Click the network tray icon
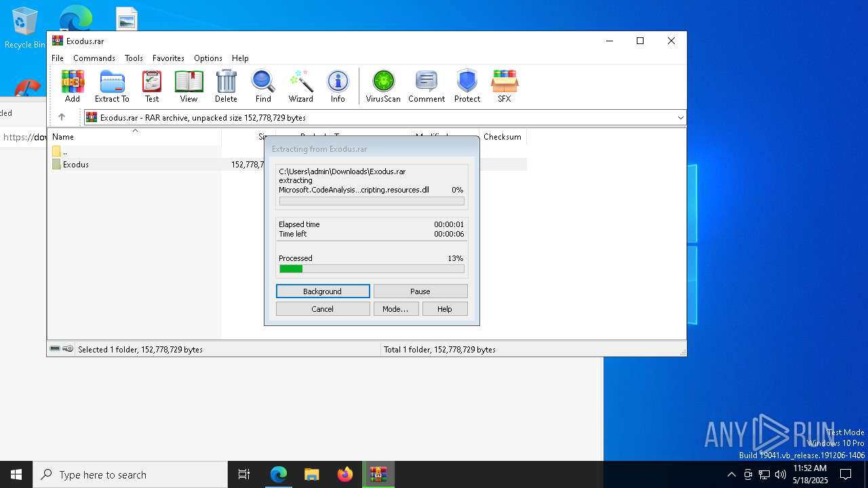 click(764, 474)
